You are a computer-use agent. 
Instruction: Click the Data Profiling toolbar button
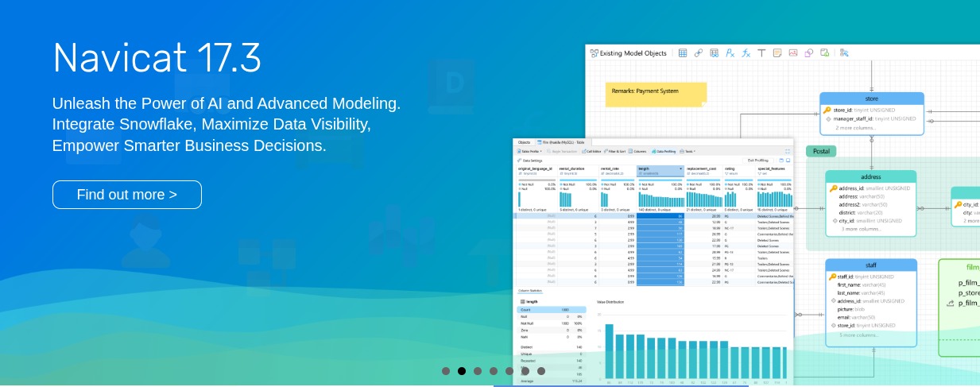664,150
